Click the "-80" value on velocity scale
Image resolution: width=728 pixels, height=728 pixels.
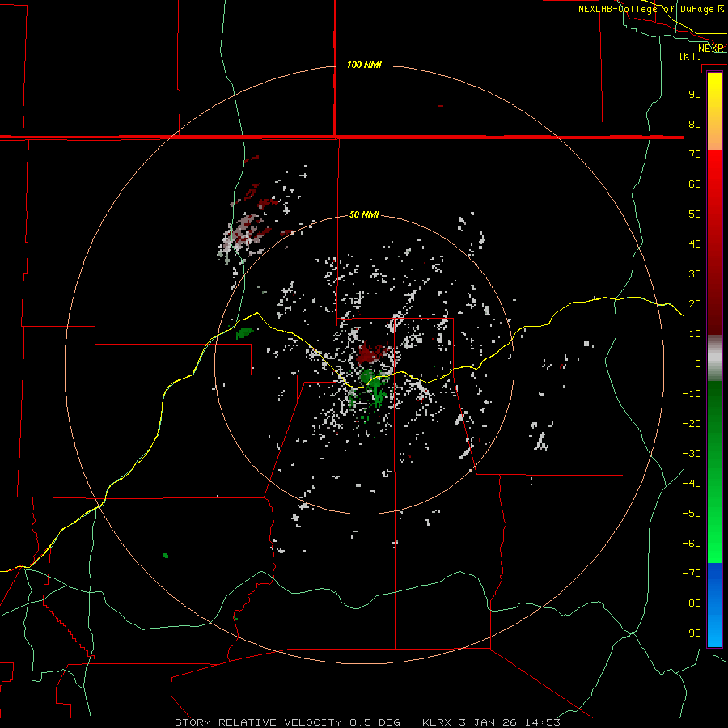[x=692, y=603]
